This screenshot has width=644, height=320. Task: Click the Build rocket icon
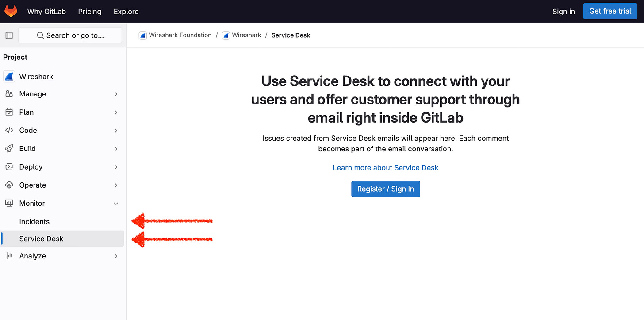[x=9, y=148]
